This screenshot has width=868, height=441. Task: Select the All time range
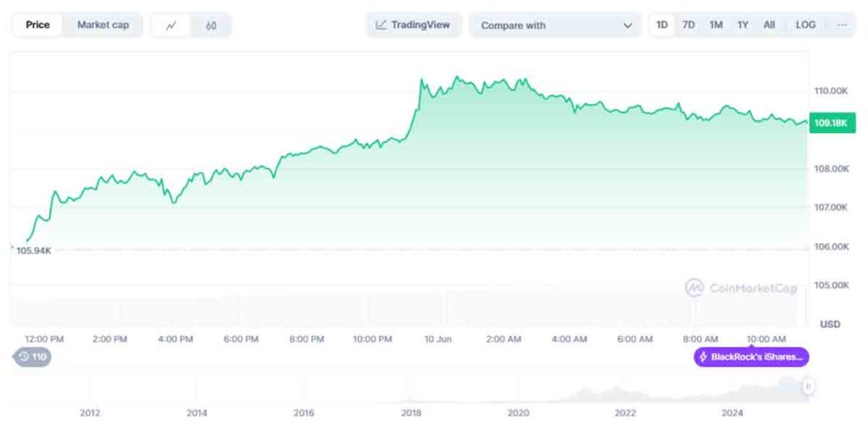[769, 25]
